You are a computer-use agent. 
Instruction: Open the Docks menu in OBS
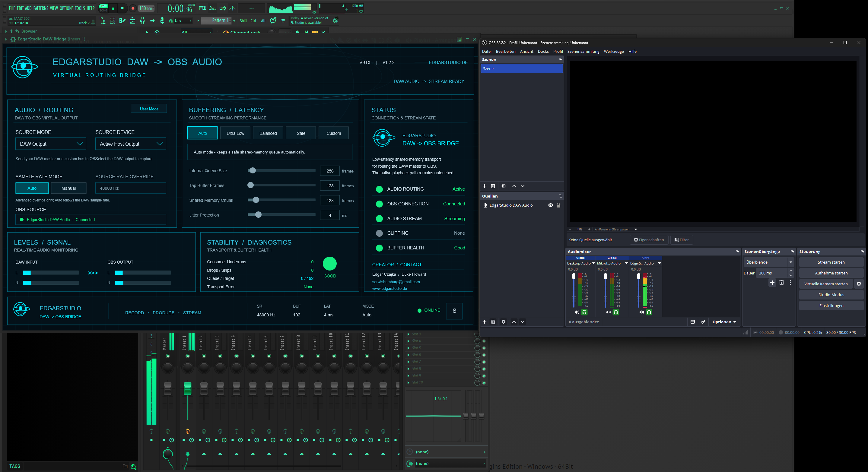543,51
